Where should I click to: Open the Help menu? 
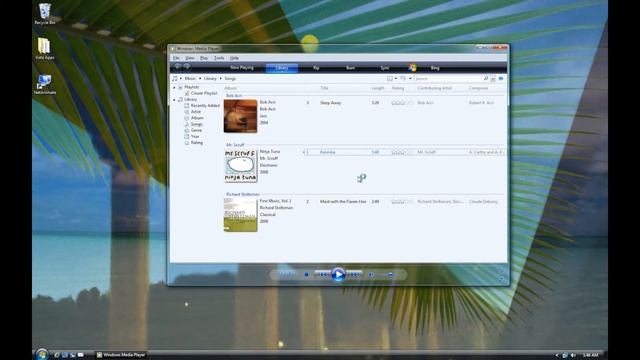pyautogui.click(x=234, y=58)
